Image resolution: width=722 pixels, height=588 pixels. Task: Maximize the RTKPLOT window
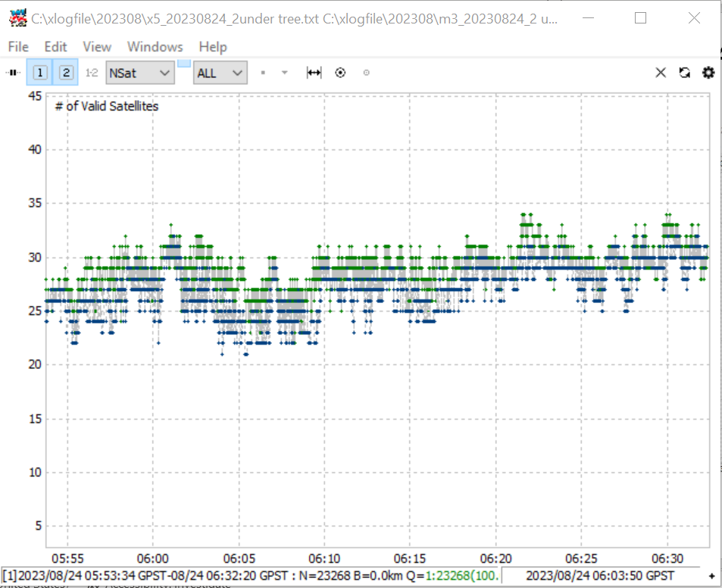click(x=640, y=18)
